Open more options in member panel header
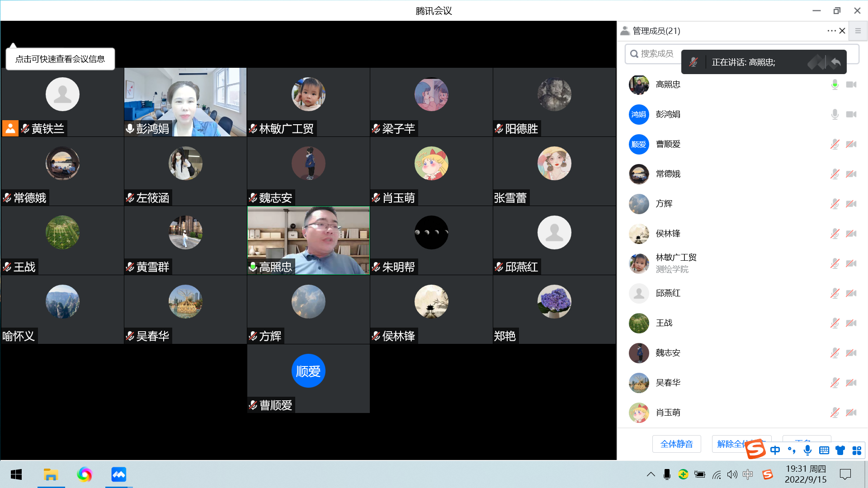868x488 pixels. click(831, 31)
